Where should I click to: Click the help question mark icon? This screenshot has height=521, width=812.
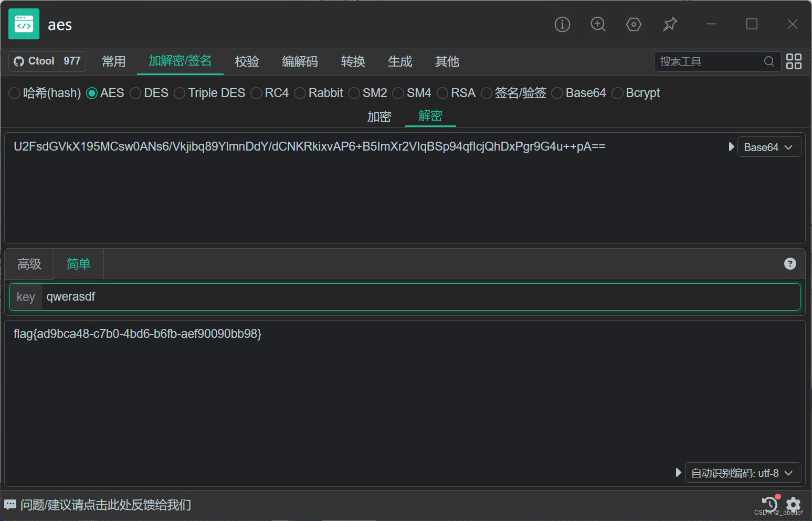[790, 264]
